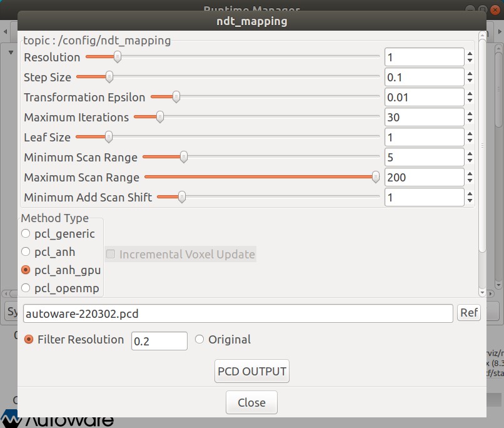Click the Transformation Epsilon slider handle
Viewport: 504px width, 428px height.
pyautogui.click(x=176, y=96)
